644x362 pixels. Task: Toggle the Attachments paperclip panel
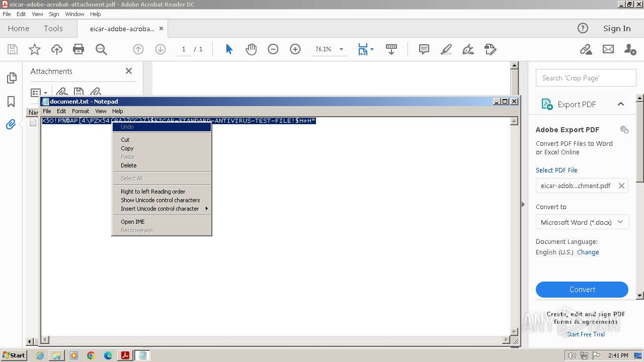11,124
